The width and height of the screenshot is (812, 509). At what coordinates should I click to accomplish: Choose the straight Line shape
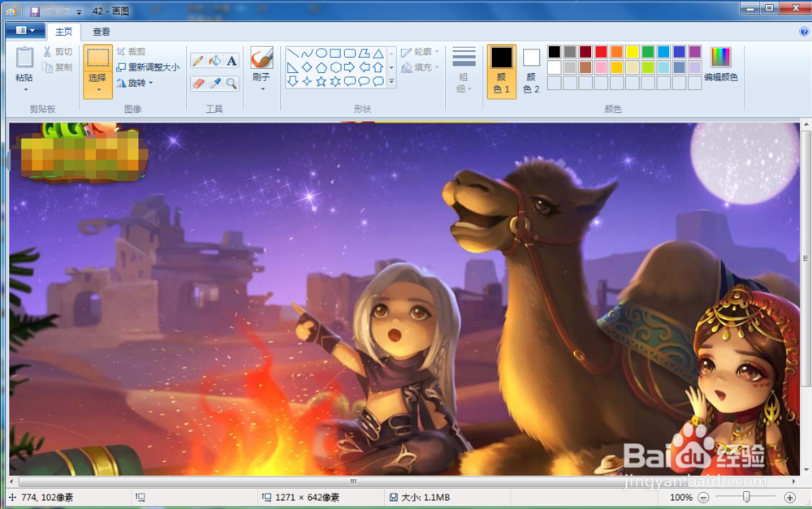(x=292, y=53)
